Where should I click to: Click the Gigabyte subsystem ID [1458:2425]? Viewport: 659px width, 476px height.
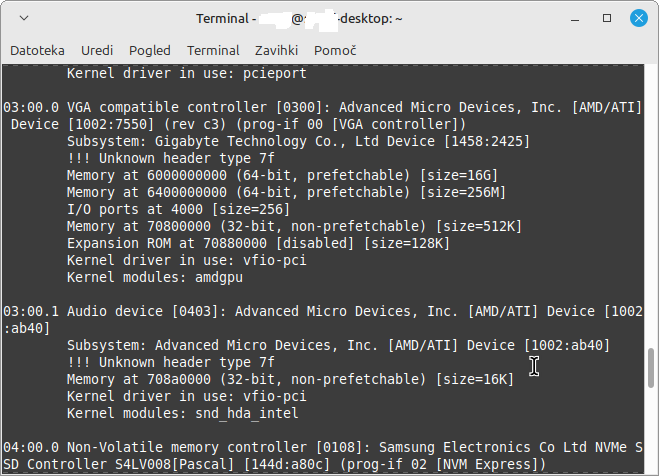click(x=487, y=141)
